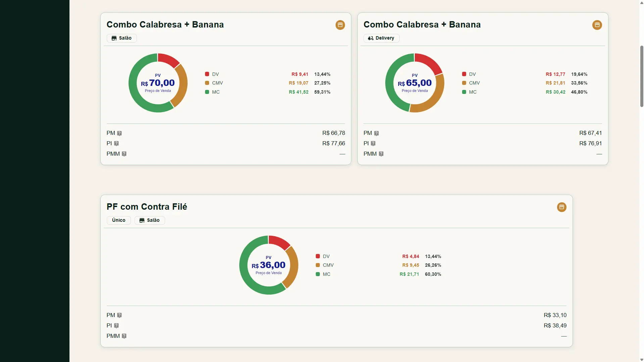Click the store icon on PF com Contra Filé card
Image resolution: width=644 pixels, height=362 pixels.
pos(561,207)
